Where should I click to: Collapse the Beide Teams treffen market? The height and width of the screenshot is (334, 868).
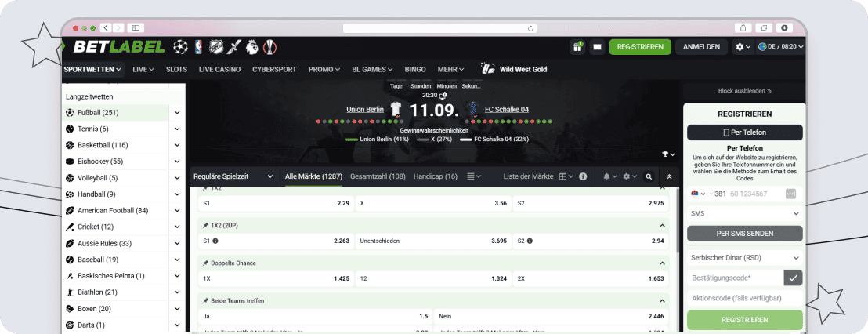pyautogui.click(x=661, y=301)
